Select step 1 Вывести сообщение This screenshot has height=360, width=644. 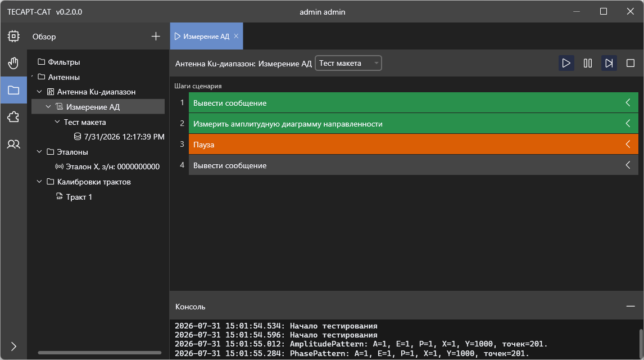(413, 103)
